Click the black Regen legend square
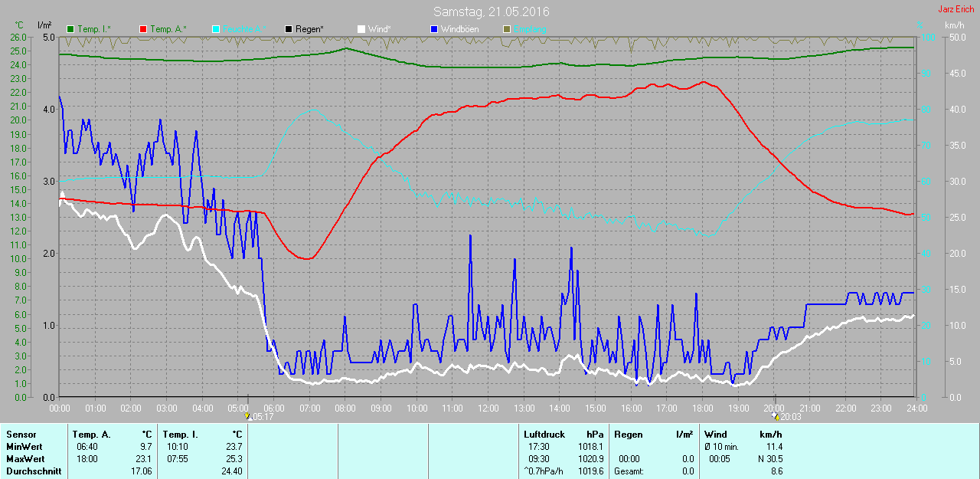Viewport: 980px width, 479px height. [x=288, y=29]
